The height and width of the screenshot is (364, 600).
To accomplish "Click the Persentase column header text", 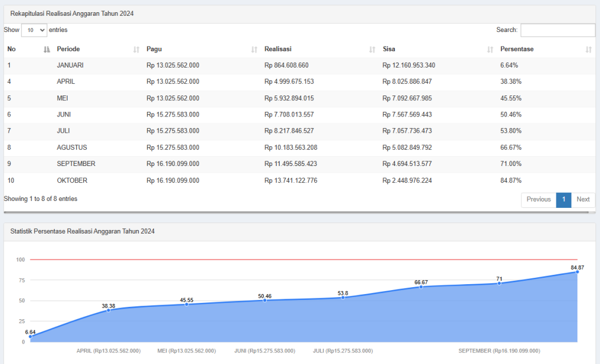I will (517, 49).
